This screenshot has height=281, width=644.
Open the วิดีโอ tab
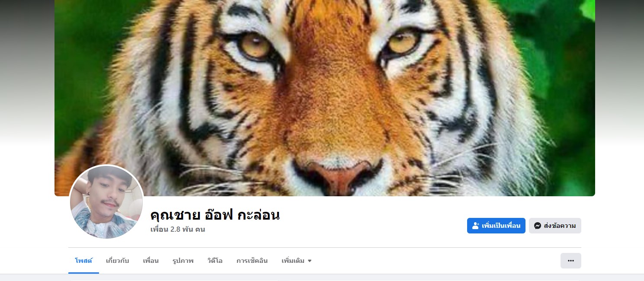[x=215, y=261]
